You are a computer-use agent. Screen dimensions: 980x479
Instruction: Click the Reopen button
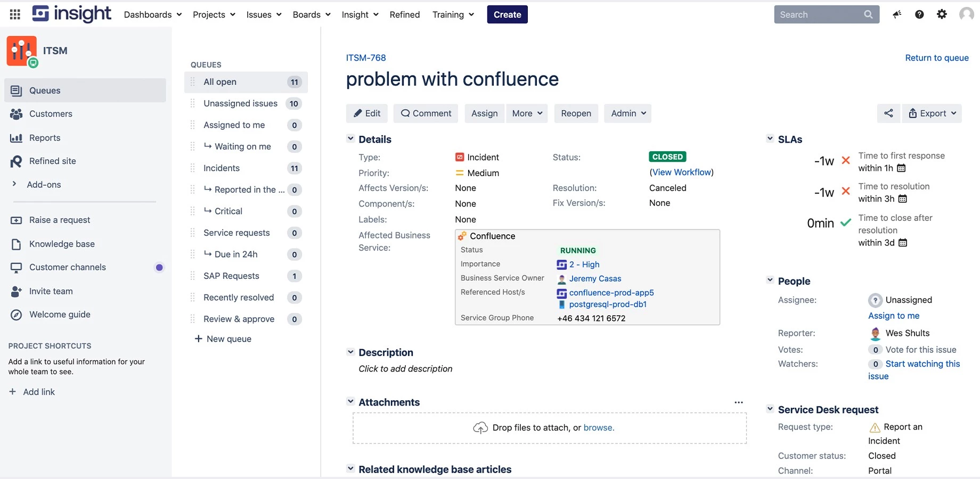click(576, 113)
